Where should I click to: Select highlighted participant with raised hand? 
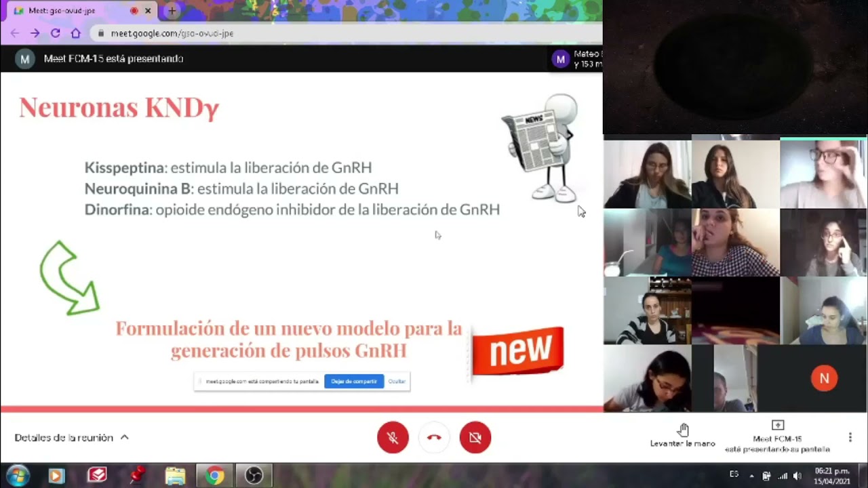(823, 174)
